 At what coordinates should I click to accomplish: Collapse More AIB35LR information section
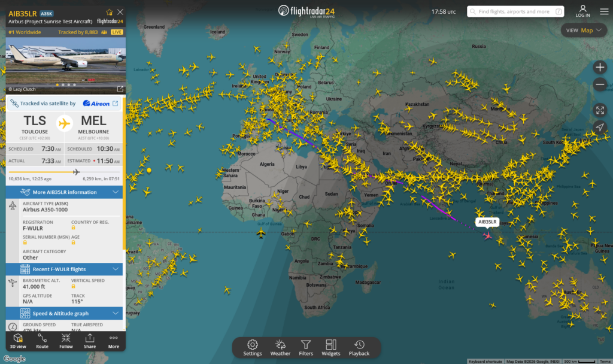click(x=64, y=192)
